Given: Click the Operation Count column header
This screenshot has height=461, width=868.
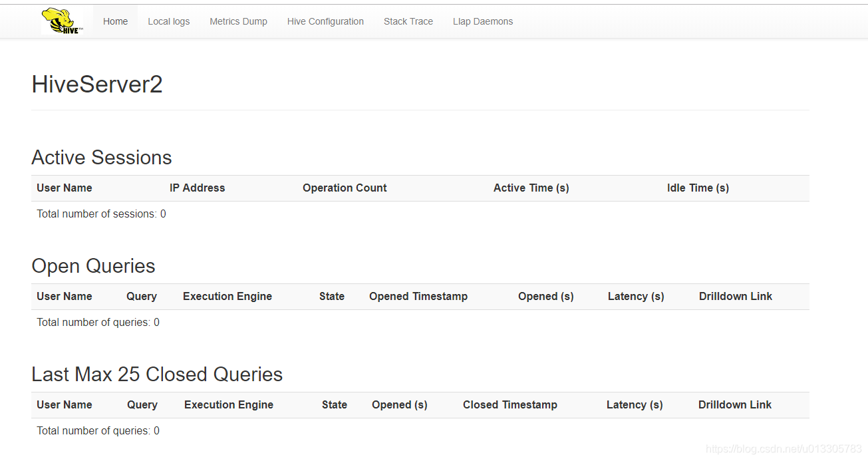Looking at the screenshot, I should click(345, 188).
